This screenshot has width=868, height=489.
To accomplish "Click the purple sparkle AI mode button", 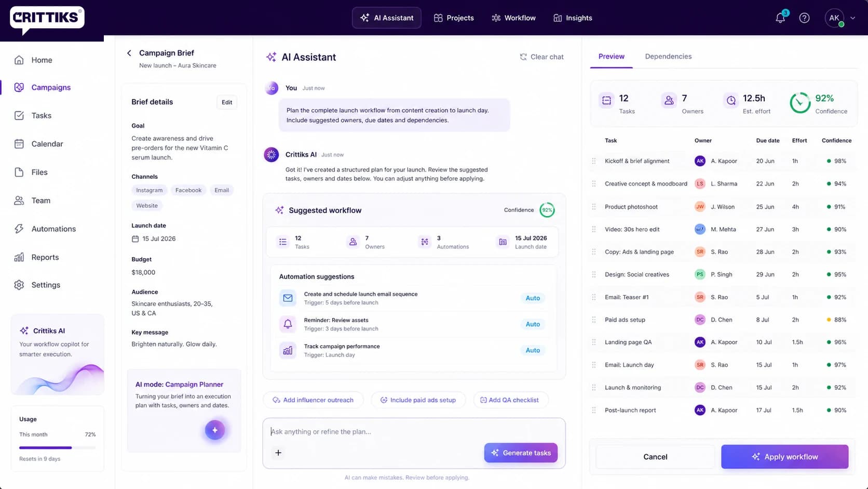I will click(214, 430).
